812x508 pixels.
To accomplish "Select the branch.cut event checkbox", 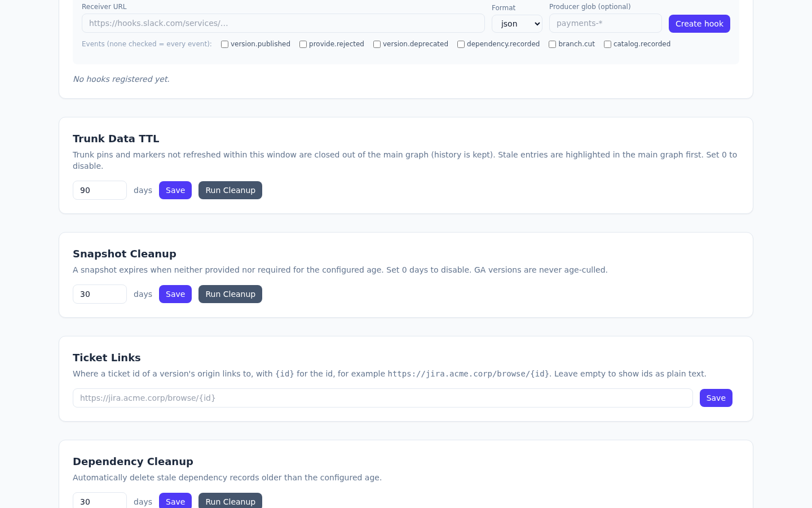I will point(553,44).
